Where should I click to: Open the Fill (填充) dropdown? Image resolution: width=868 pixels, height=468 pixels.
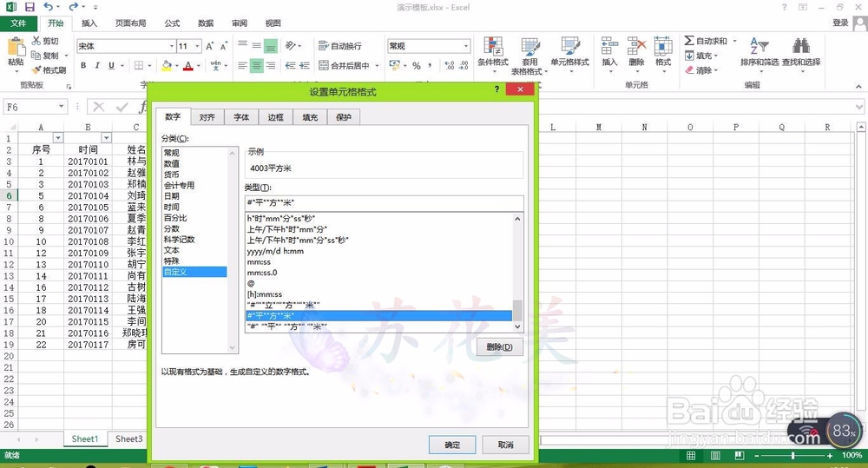coord(701,56)
